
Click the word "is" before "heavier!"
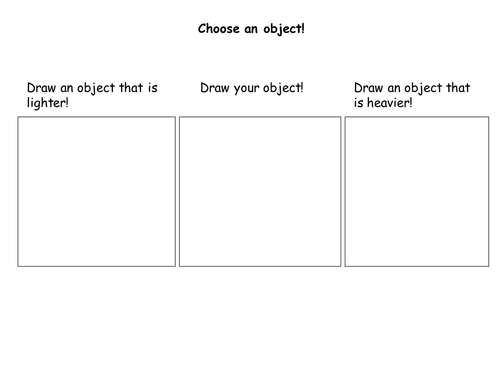tap(358, 103)
